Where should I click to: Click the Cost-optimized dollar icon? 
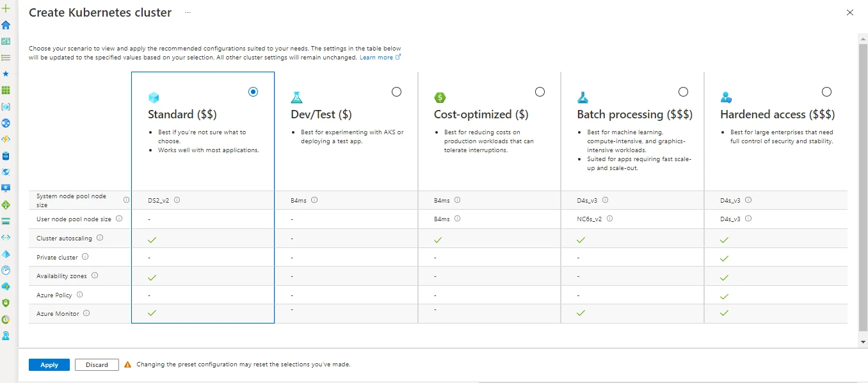pyautogui.click(x=440, y=97)
